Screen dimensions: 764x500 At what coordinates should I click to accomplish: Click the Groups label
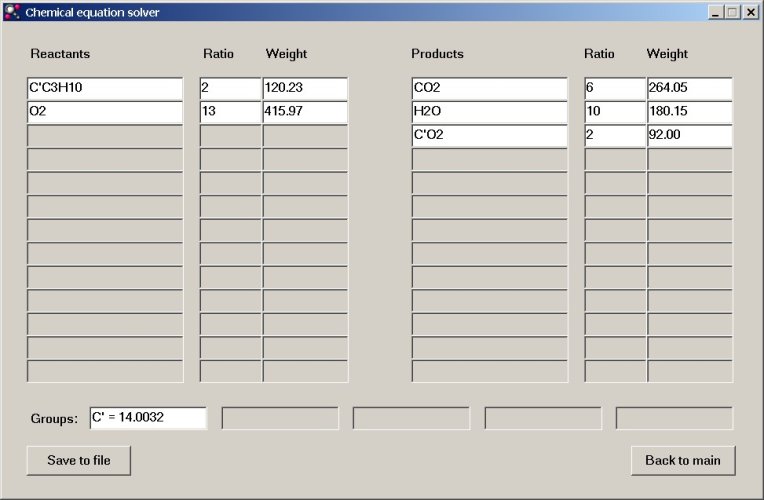pos(54,419)
